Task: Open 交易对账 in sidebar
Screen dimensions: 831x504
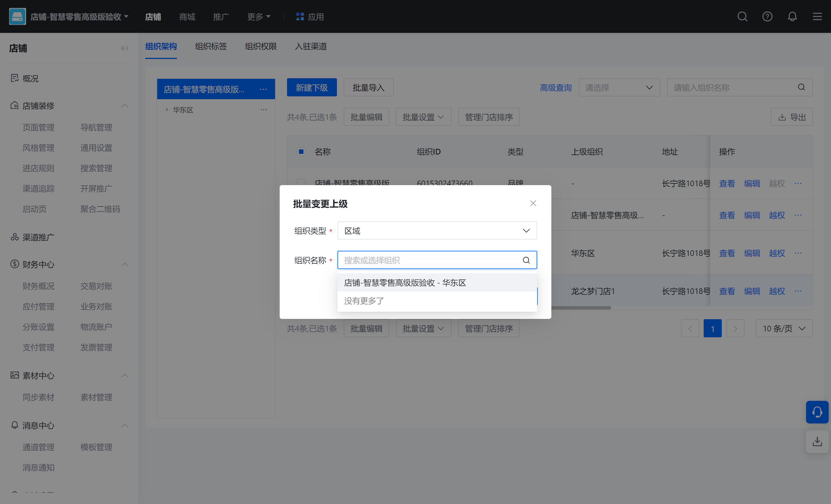Action: coord(96,286)
